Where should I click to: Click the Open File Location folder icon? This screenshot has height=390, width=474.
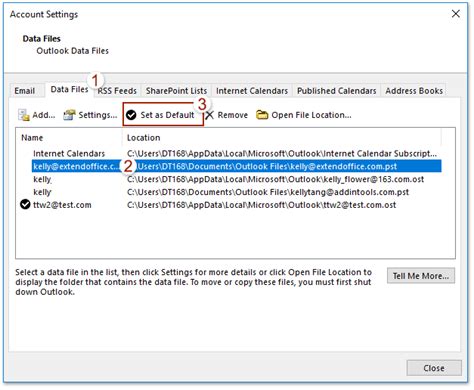click(262, 115)
